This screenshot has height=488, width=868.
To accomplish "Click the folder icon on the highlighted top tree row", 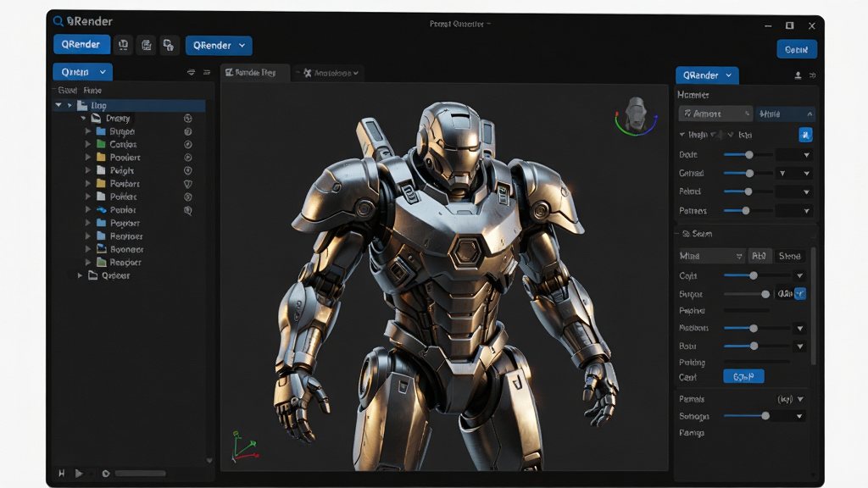I will click(82, 105).
